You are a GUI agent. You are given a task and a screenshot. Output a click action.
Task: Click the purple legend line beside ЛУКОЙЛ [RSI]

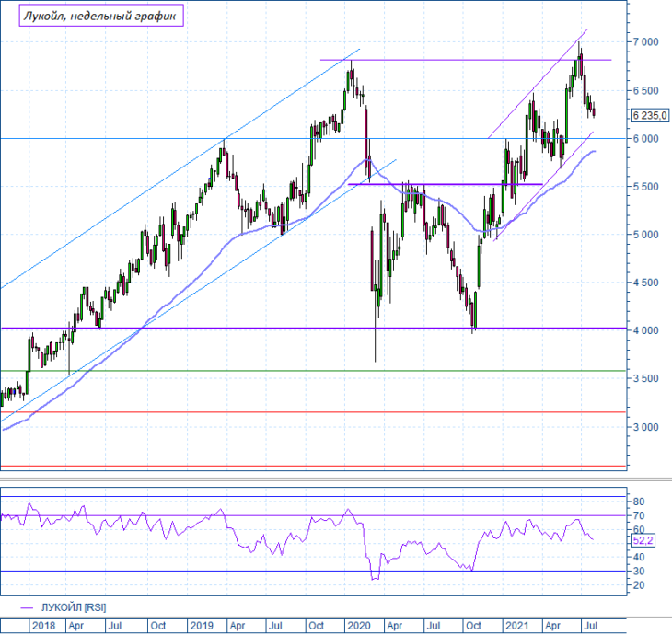(27, 608)
